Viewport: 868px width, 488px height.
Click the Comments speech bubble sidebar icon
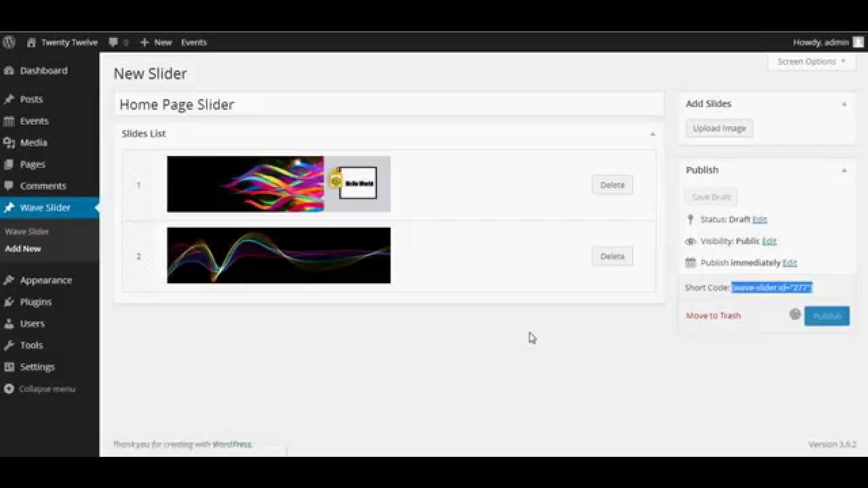coord(9,186)
